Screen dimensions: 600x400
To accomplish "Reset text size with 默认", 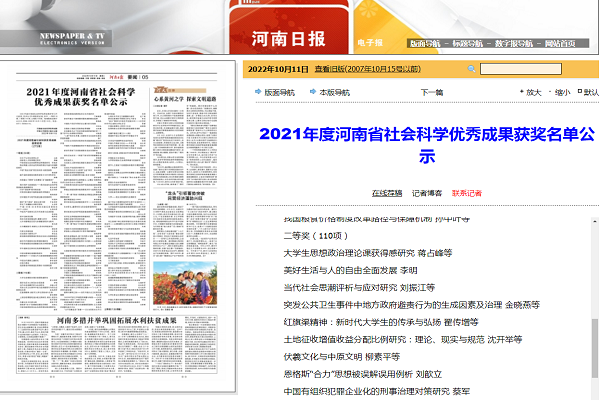I will coord(588,92).
